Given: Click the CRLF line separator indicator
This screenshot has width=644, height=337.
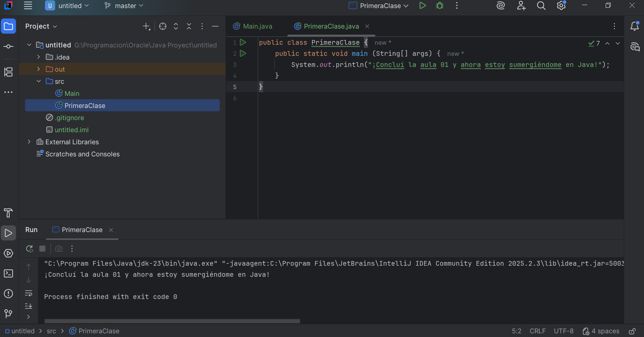Looking at the screenshot, I should tap(537, 331).
